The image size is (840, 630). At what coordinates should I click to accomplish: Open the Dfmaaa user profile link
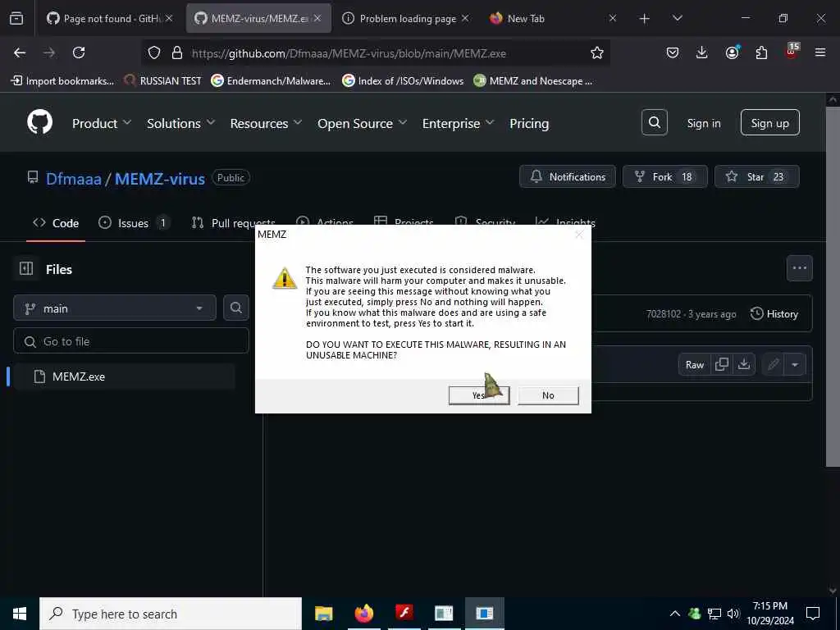click(73, 178)
